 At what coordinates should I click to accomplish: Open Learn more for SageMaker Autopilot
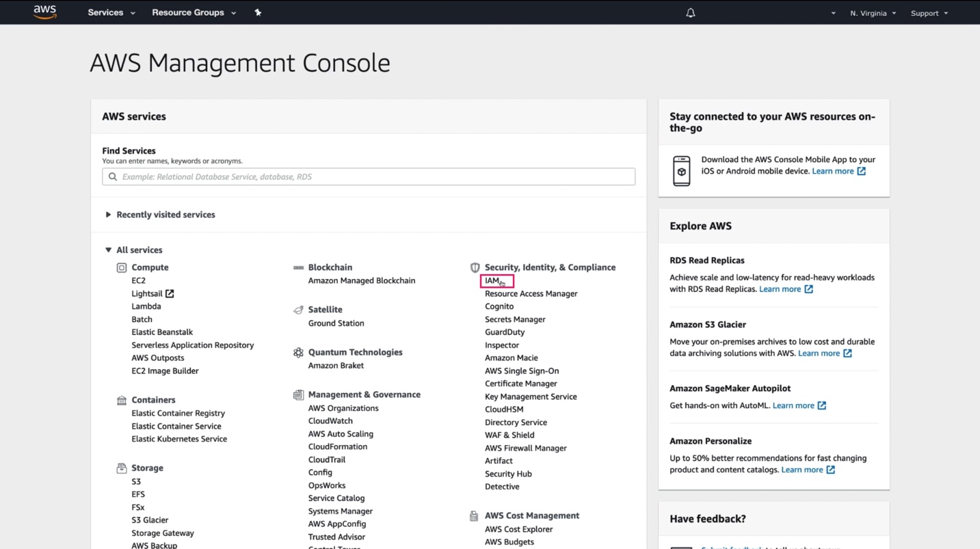(x=793, y=405)
